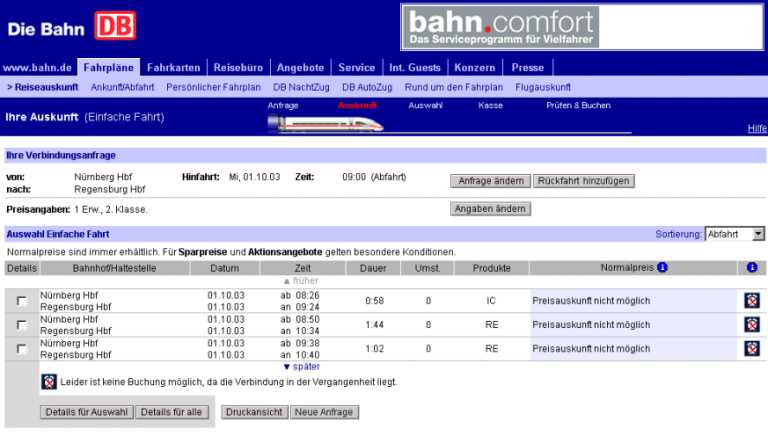The height and width of the screenshot is (444, 768).
Task: Click the Details column header
Action: (x=22, y=268)
